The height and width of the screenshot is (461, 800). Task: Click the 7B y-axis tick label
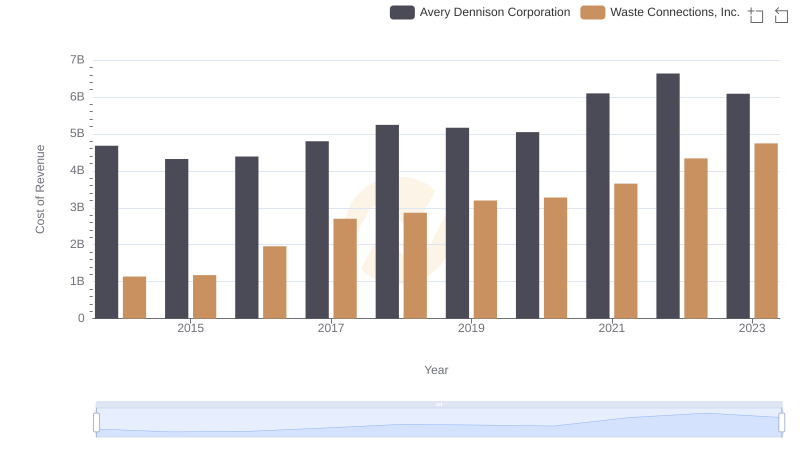click(76, 61)
